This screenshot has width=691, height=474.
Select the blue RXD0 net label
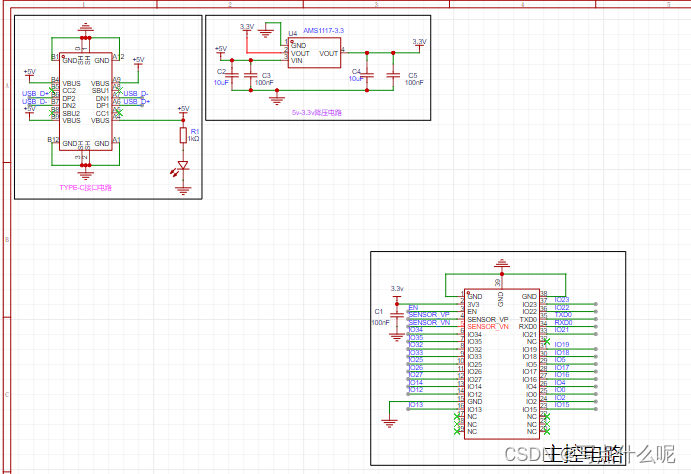pos(563,322)
